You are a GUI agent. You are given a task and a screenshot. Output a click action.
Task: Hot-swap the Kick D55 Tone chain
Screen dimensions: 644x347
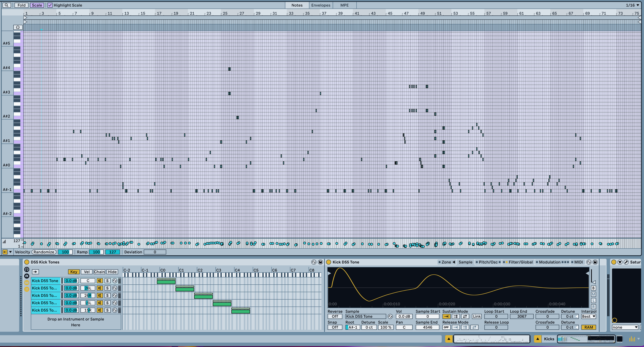click(115, 281)
